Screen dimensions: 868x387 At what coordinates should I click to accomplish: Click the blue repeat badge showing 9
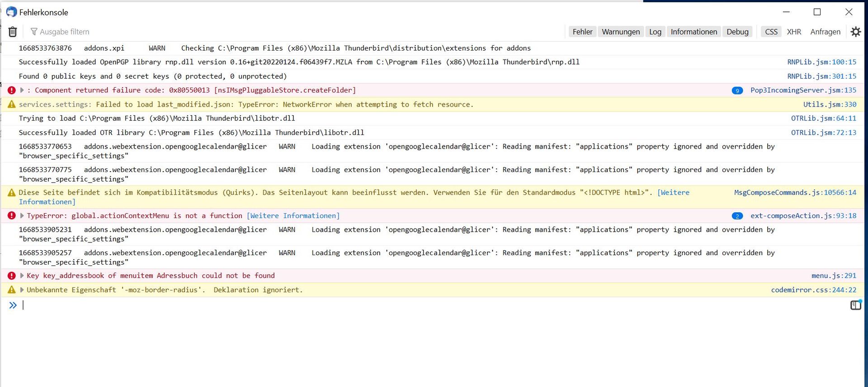tap(737, 91)
